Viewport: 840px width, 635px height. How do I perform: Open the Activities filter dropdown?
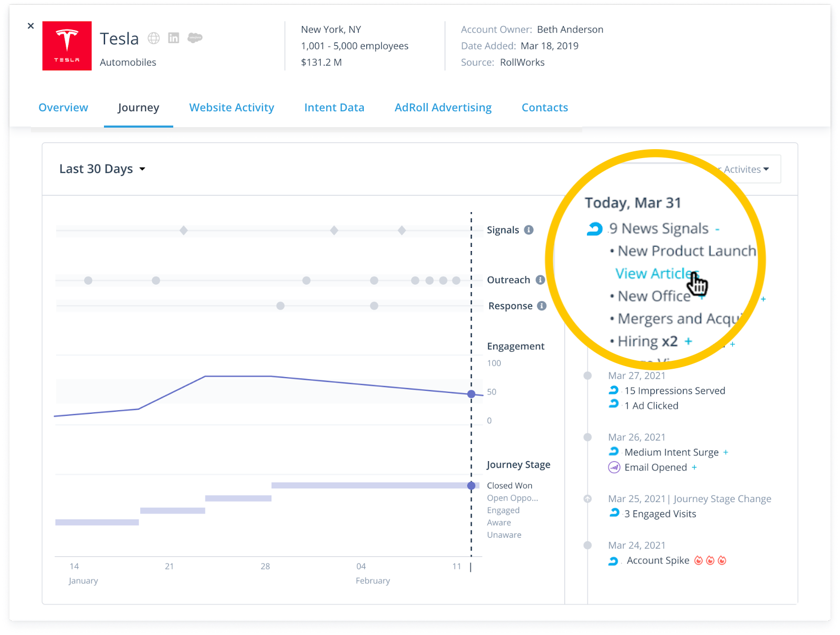[745, 169]
